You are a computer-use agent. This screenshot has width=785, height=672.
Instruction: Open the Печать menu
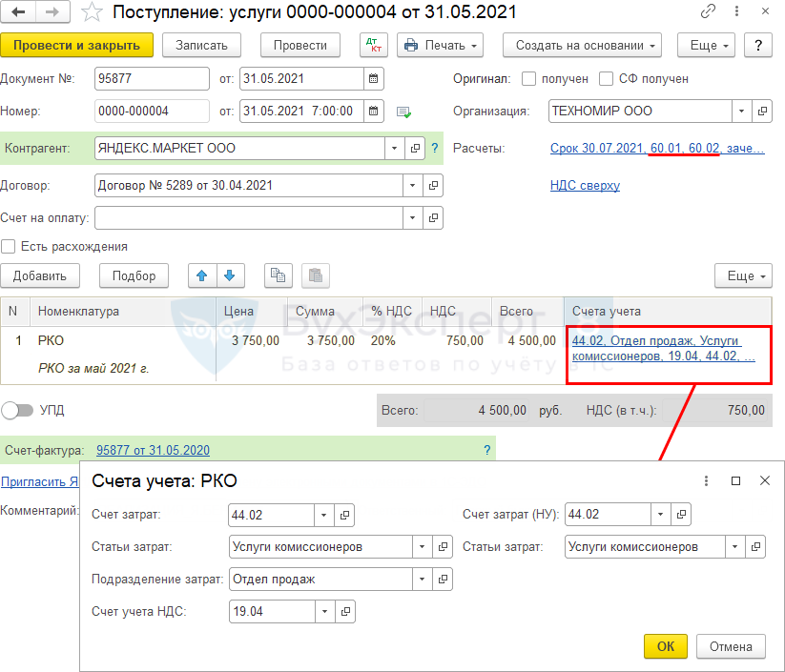(x=440, y=45)
